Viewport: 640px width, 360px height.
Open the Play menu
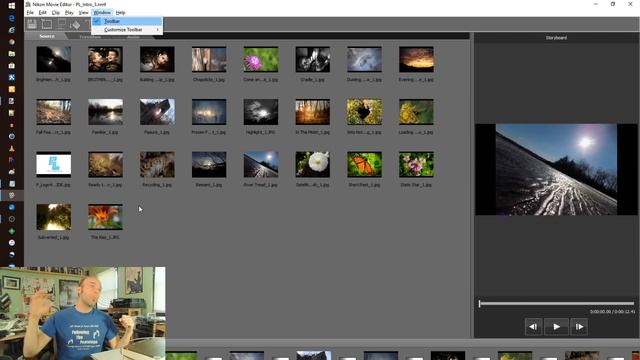[x=69, y=13]
